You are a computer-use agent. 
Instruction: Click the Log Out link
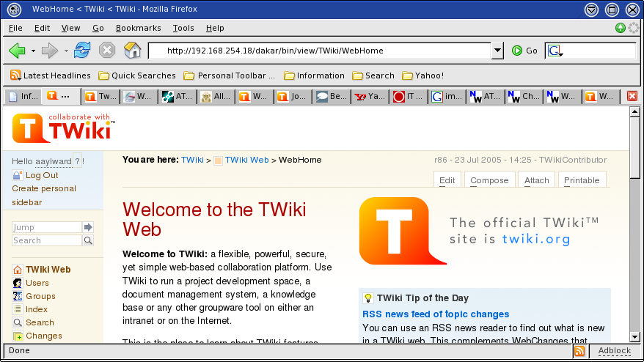[42, 175]
